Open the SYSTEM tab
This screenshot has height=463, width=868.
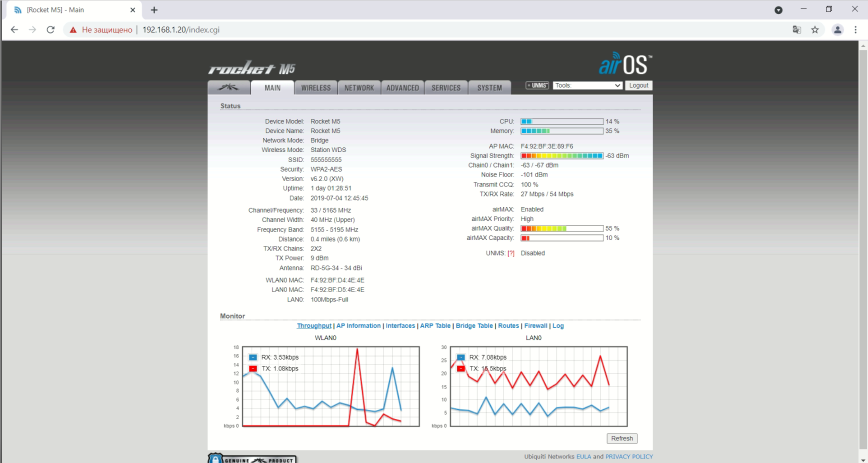[x=489, y=87]
